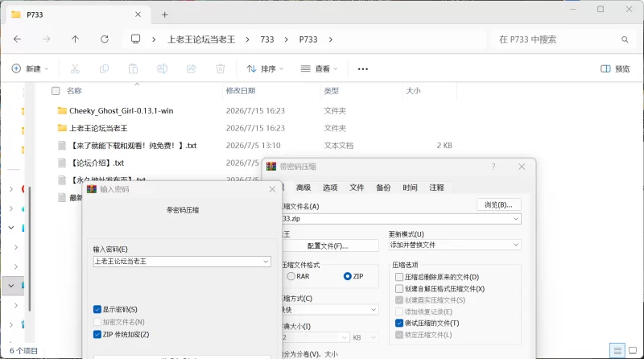Sort by 类型 column header
The height and width of the screenshot is (359, 644).
point(331,91)
